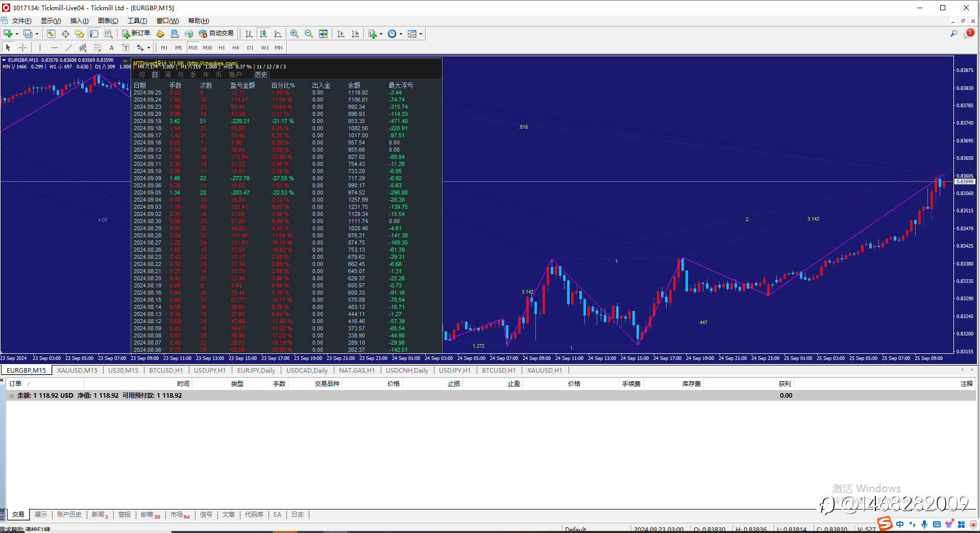Image resolution: width=980 pixels, height=533 pixels.
Task: Minimize the statistics panel dash button
Action: click(x=125, y=60)
